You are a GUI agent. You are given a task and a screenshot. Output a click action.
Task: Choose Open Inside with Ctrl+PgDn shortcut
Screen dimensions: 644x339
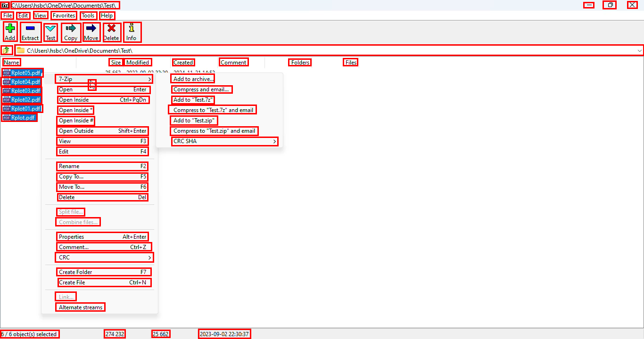(x=104, y=100)
